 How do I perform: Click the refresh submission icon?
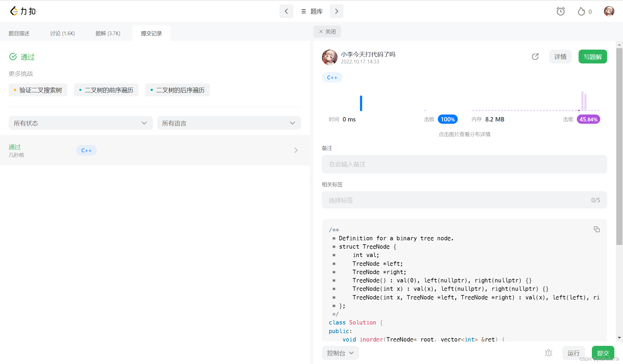tap(535, 57)
